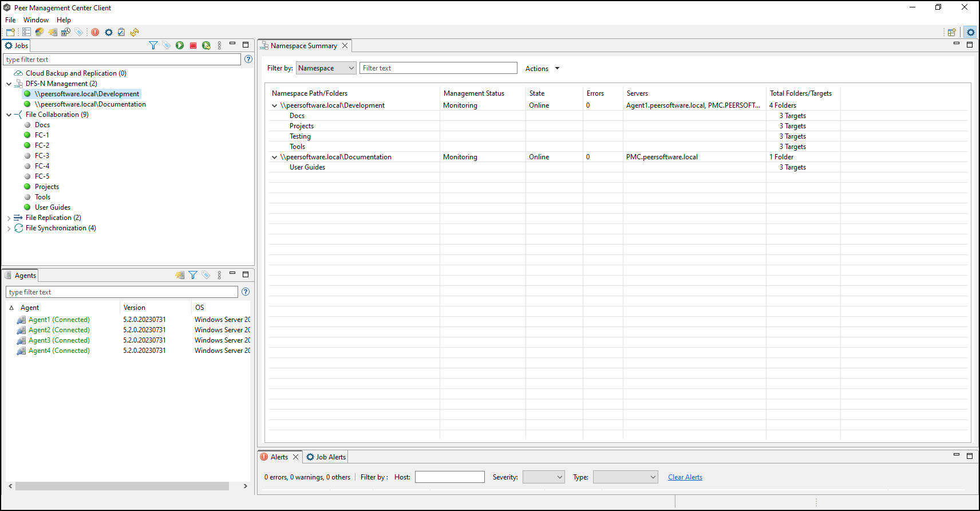Open the Actions dropdown menu
The image size is (980, 511).
point(542,69)
